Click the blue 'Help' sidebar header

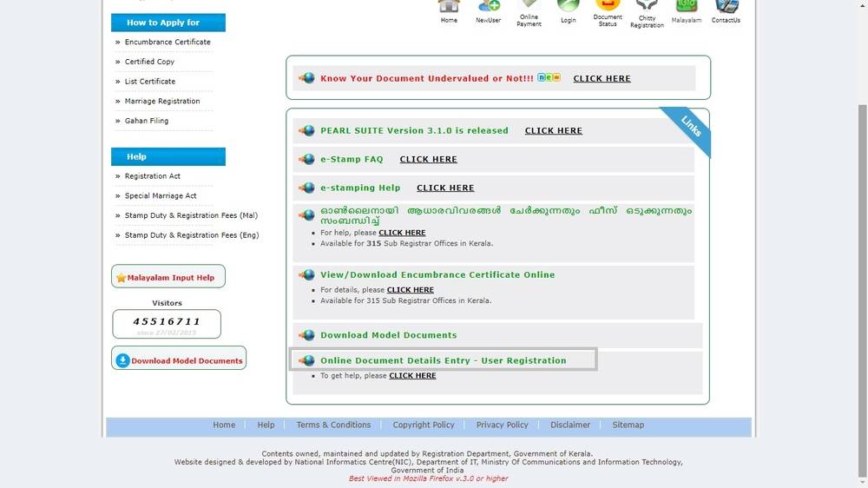click(x=168, y=157)
